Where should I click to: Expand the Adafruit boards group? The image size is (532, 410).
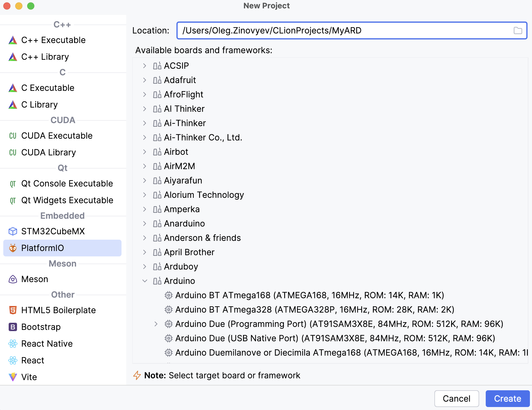click(x=145, y=80)
